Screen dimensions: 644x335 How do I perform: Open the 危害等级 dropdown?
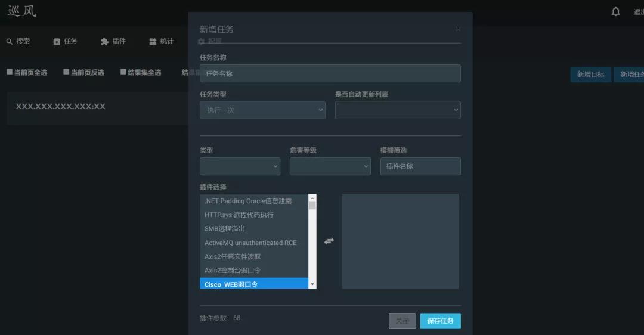click(330, 166)
